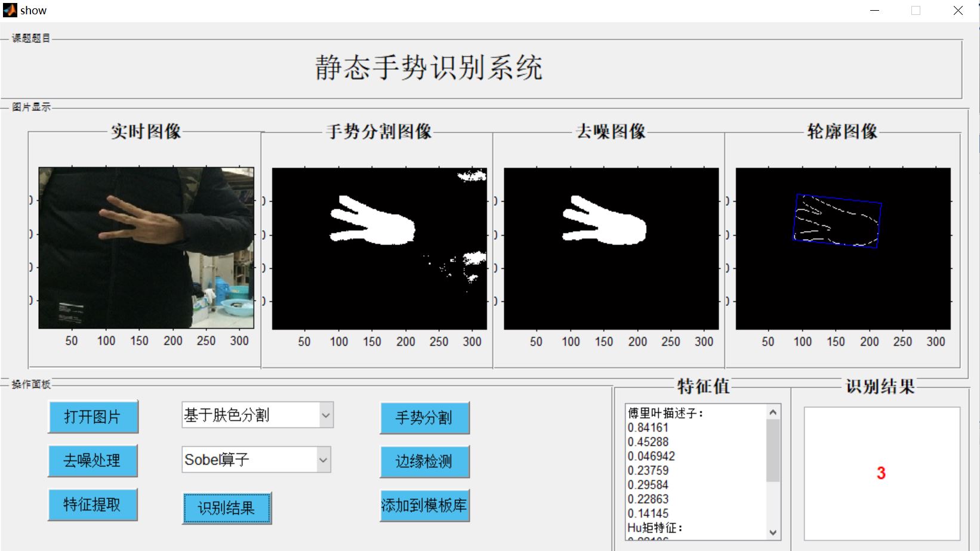Screen dimensions: 980x551
Task: Select the 0.84161 feature value
Action: [648, 428]
